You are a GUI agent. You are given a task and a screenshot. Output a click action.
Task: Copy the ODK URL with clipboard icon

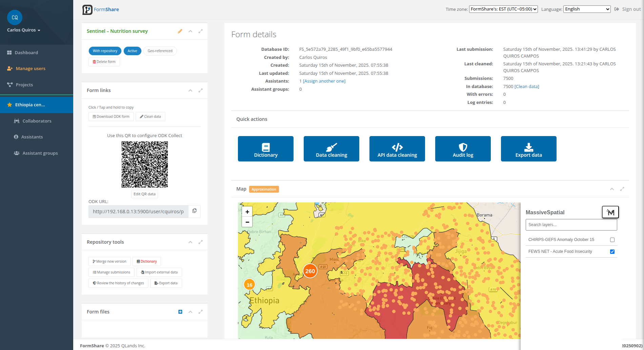[195, 211]
